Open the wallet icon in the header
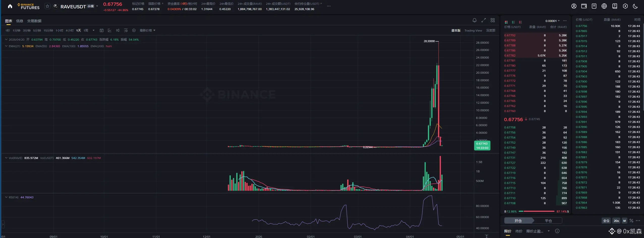 coord(584,6)
